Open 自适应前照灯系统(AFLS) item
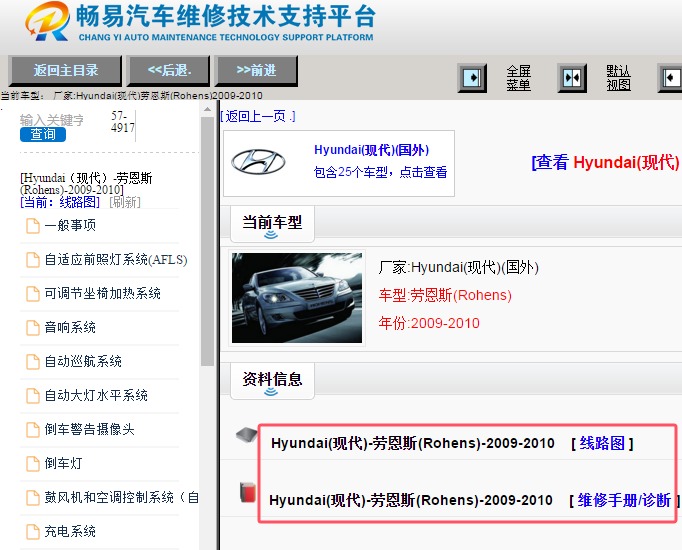 [x=116, y=260]
